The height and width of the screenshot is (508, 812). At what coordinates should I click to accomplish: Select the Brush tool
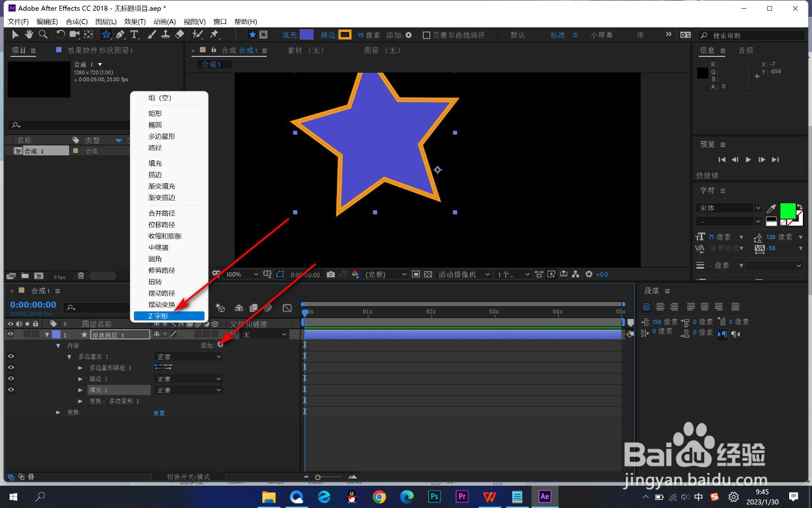(152, 35)
